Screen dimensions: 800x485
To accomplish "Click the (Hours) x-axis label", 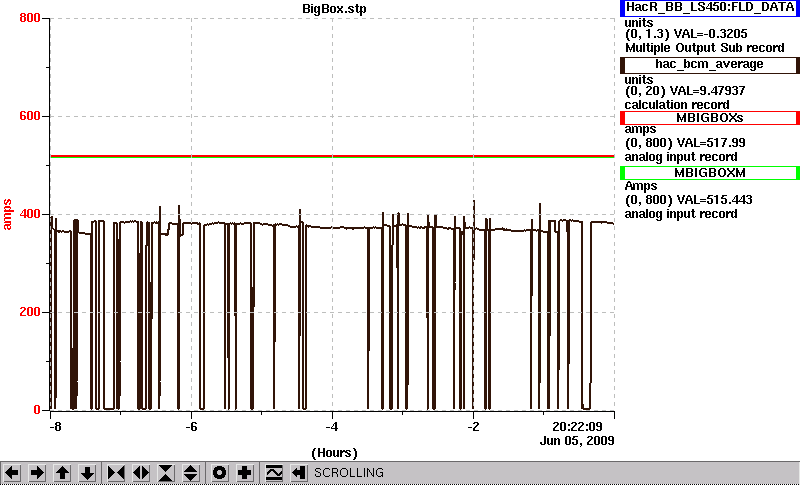I will [x=334, y=453].
